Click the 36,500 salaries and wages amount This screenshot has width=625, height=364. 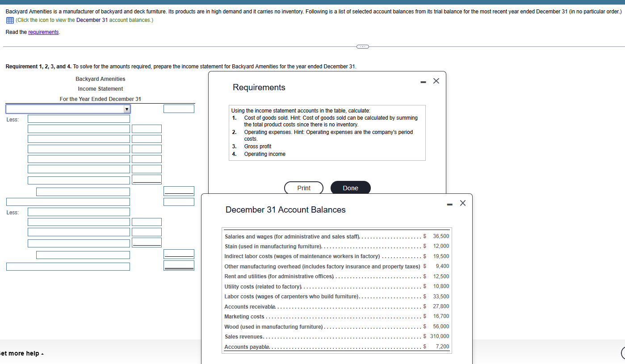441,236
